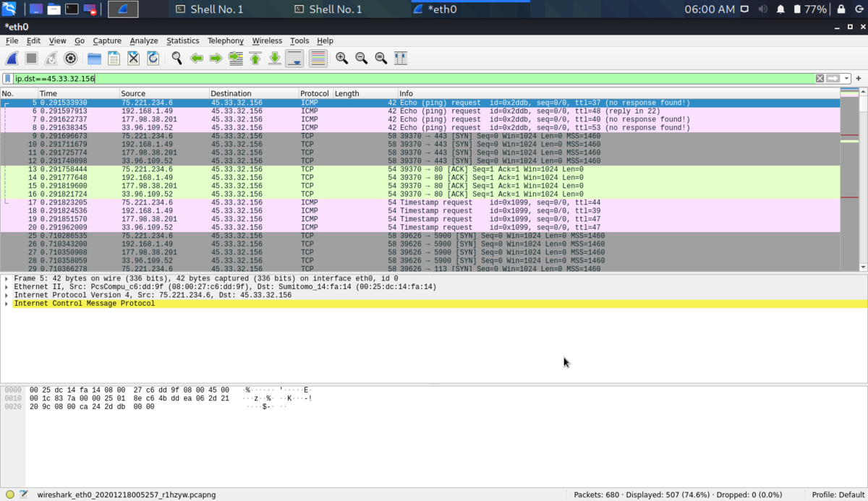Sort by the Time column header
Image resolution: width=868 pixels, height=501 pixels.
[x=78, y=93]
